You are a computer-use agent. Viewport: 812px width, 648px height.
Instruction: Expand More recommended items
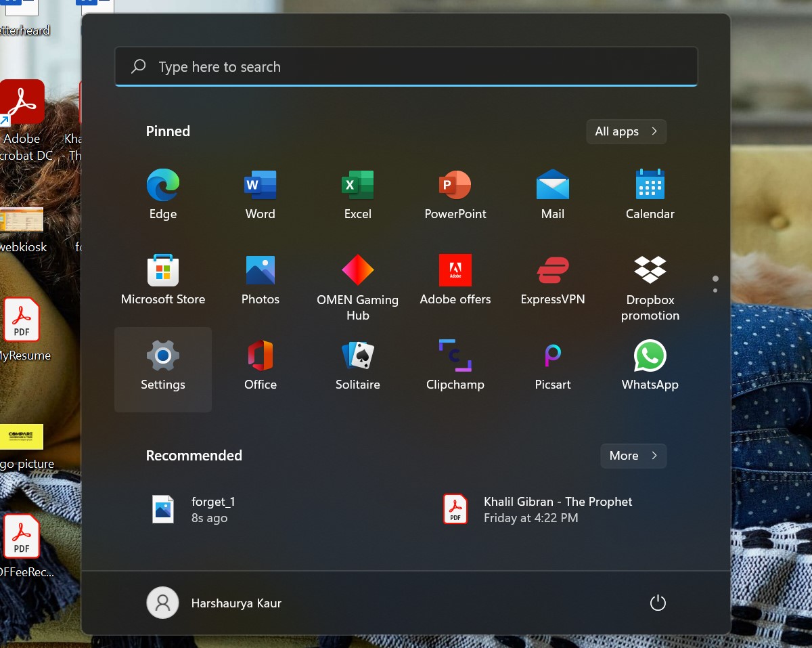(x=633, y=456)
